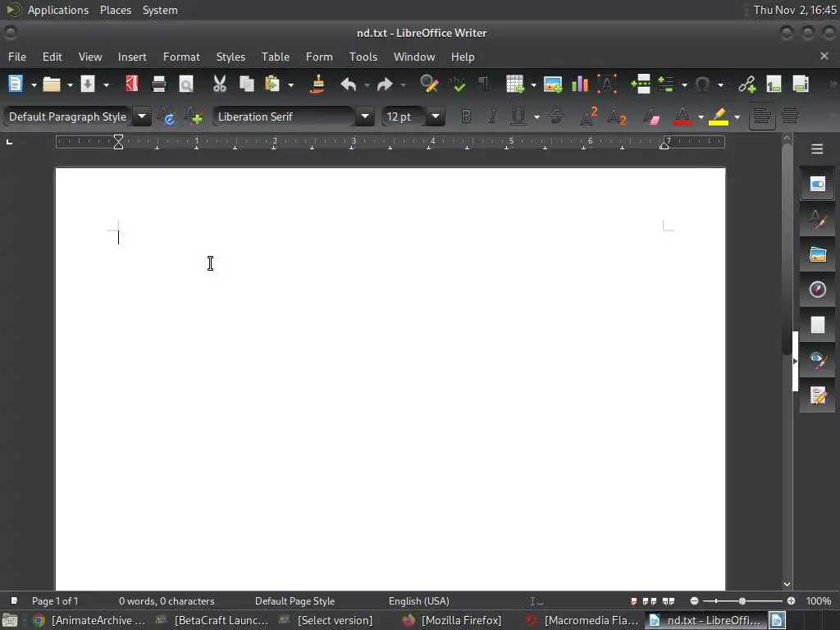Toggle print preview icon

click(186, 84)
